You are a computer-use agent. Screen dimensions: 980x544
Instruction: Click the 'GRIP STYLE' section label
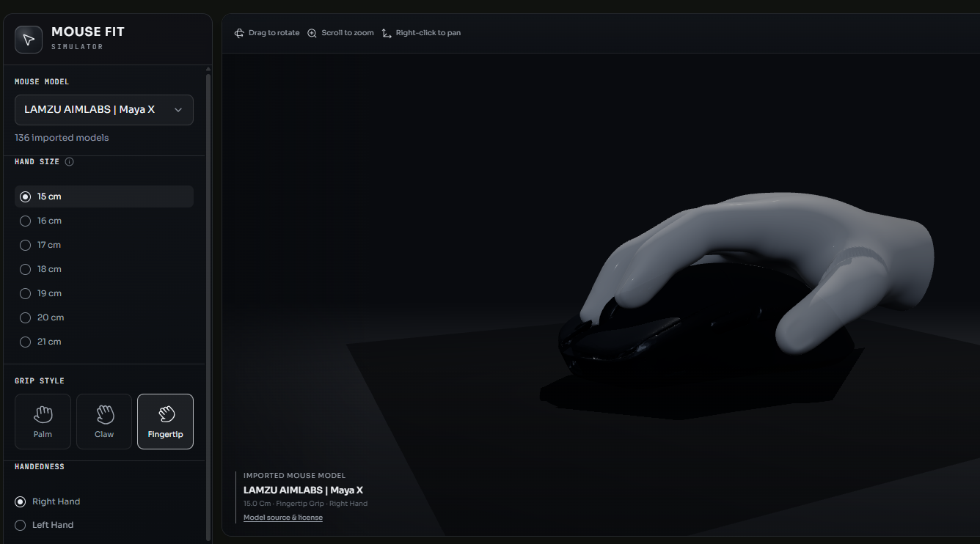coord(40,381)
